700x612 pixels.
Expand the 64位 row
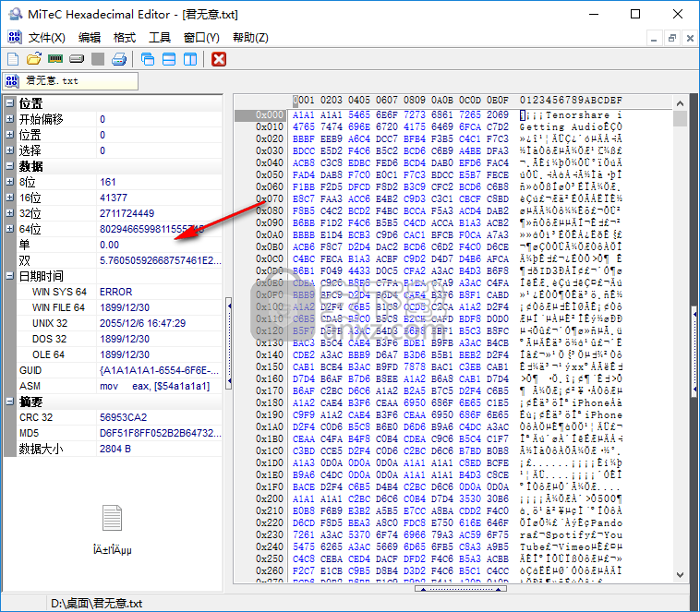(10, 229)
